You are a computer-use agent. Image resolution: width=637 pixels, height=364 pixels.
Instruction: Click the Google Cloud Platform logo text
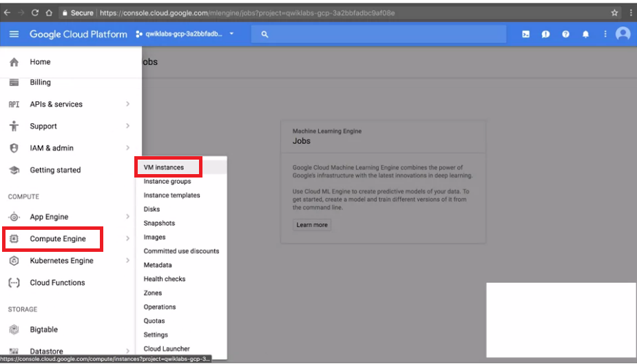click(x=79, y=34)
